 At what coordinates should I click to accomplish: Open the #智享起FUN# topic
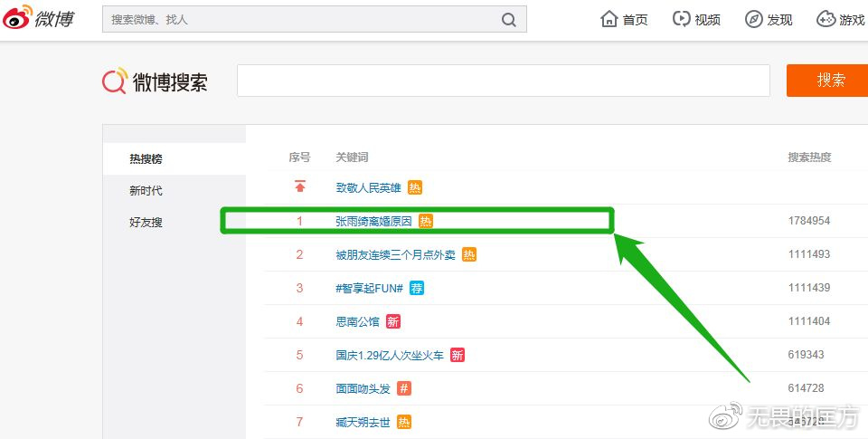pyautogui.click(x=369, y=288)
